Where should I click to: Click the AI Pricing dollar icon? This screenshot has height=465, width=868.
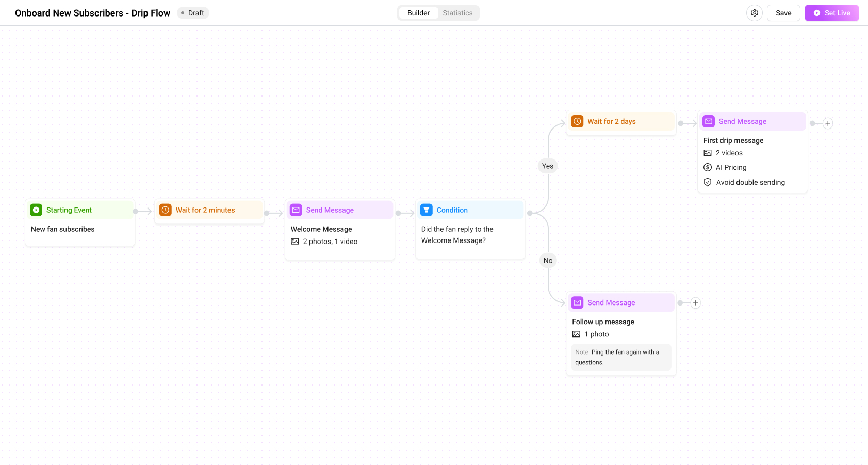[x=708, y=167]
